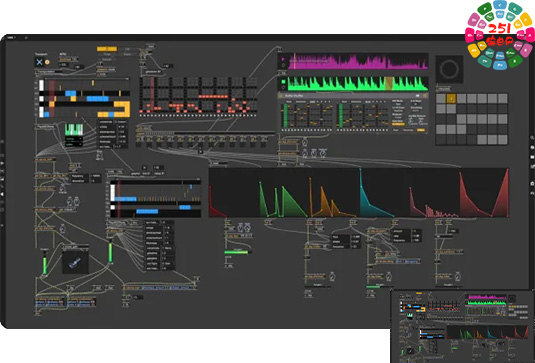Click the single dial right of Buffer Shuffler's bottom-left corner
Screen dimensions: 535x363
304,143
